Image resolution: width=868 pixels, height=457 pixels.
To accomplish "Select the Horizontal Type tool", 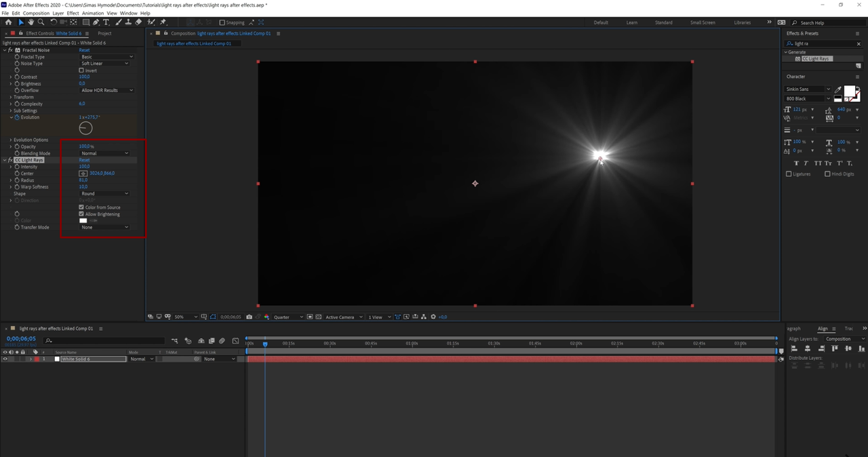I will tap(106, 22).
